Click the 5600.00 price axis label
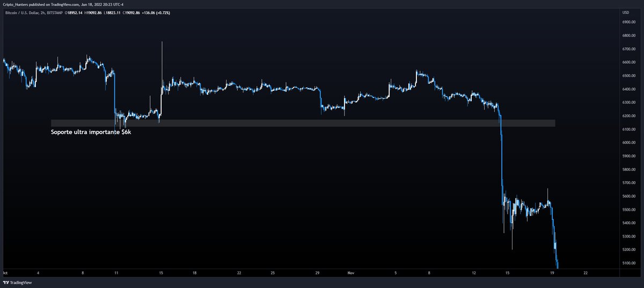This screenshot has height=288, width=644. pyautogui.click(x=629, y=197)
